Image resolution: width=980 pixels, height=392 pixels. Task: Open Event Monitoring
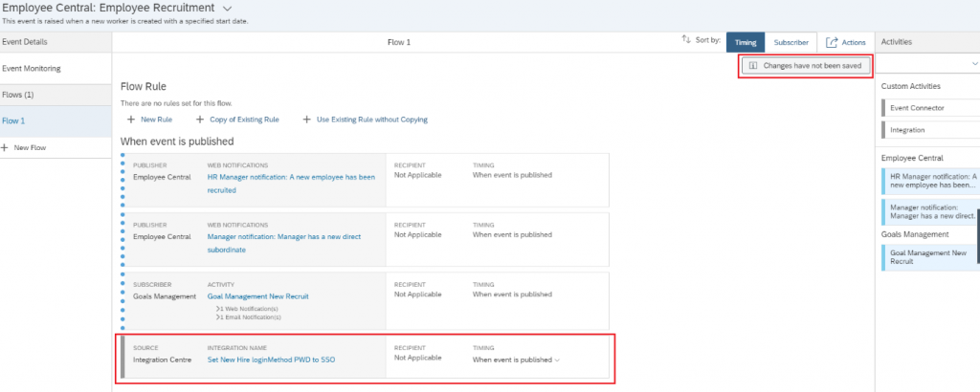click(56, 69)
